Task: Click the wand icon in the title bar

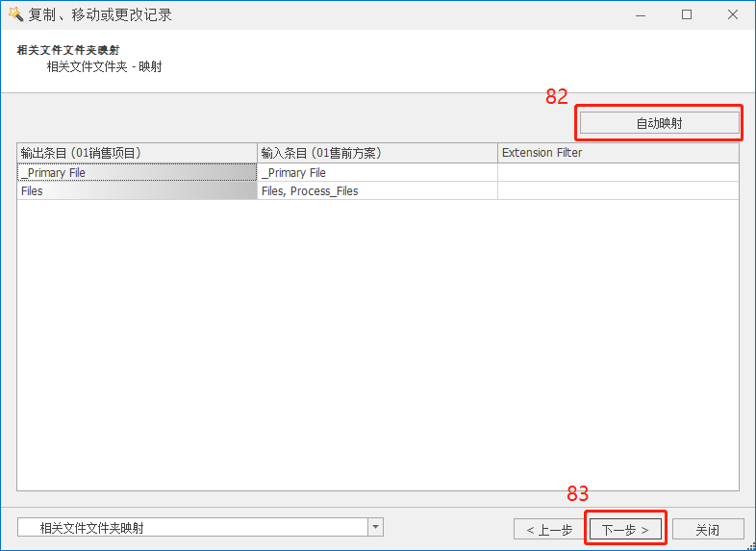Action: pyautogui.click(x=14, y=14)
